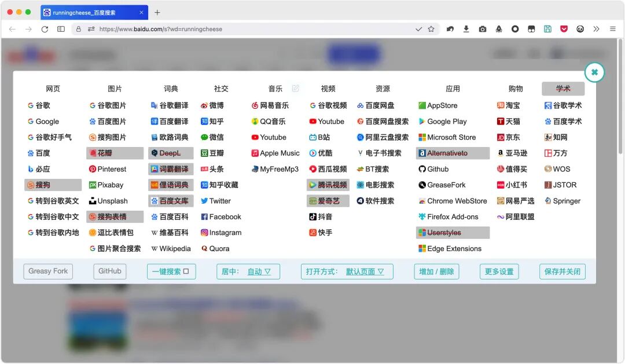Select the Apple Music entry
This screenshot has height=364, width=625.
point(275,153)
